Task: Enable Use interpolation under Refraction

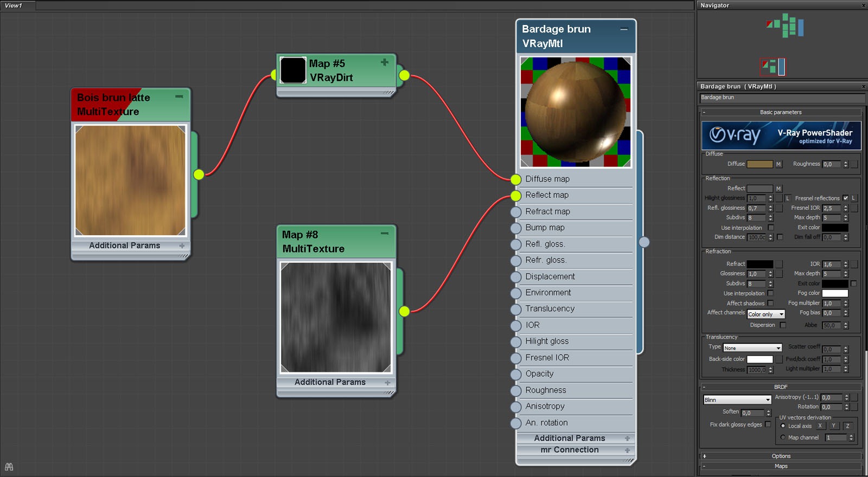Action: 770,293
